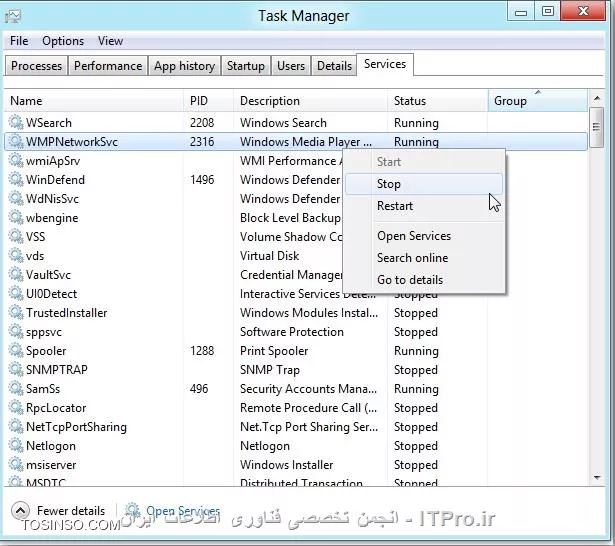The width and height of the screenshot is (615, 546).
Task: Choose Search online in the context menu
Action: tap(424, 258)
